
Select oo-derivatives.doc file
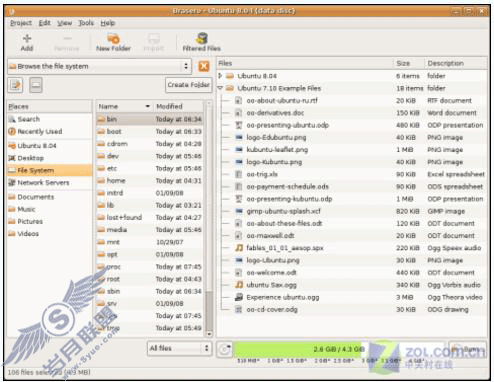[275, 113]
